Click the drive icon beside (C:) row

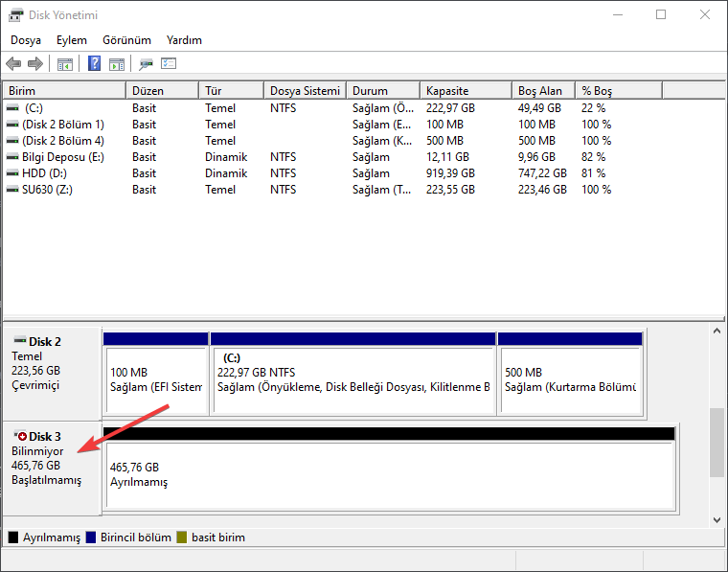point(12,108)
